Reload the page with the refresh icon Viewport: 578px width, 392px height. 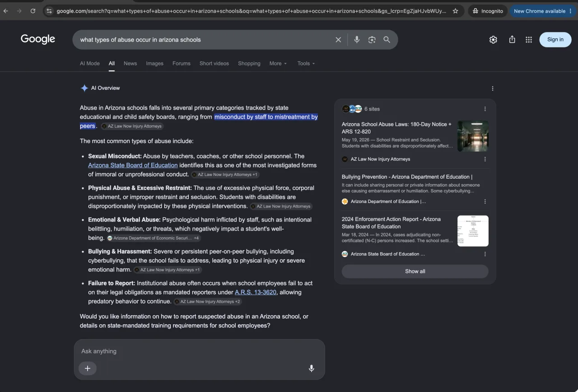click(x=33, y=11)
